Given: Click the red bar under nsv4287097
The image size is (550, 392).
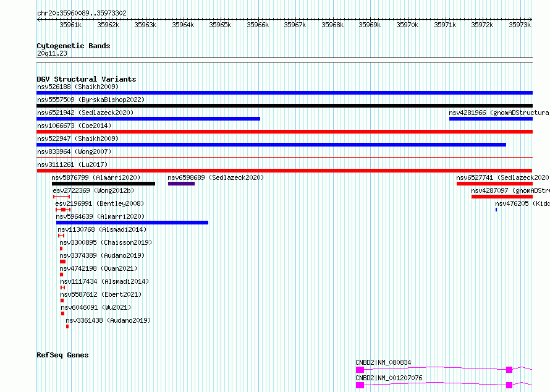Looking at the screenshot, I should pyautogui.click(x=502, y=197).
